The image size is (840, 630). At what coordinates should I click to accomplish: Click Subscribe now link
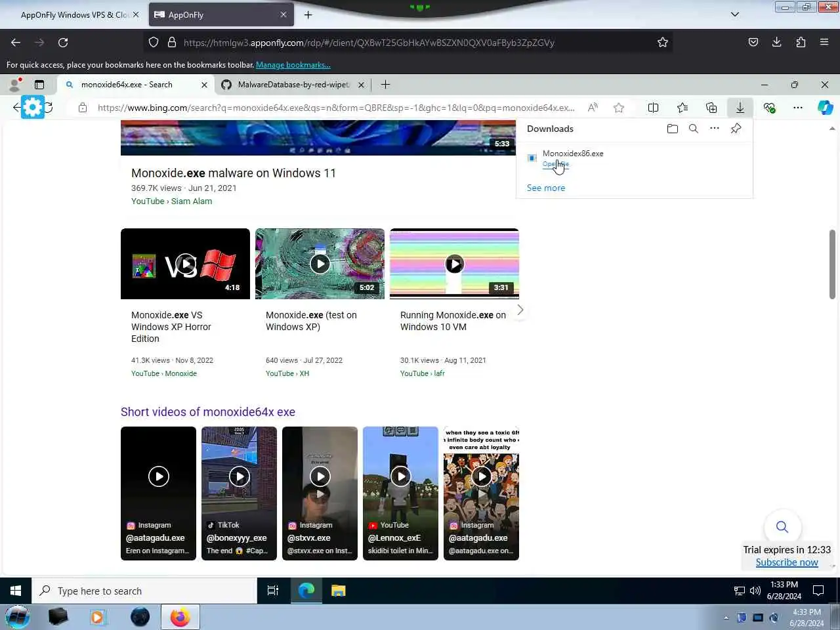(x=787, y=562)
